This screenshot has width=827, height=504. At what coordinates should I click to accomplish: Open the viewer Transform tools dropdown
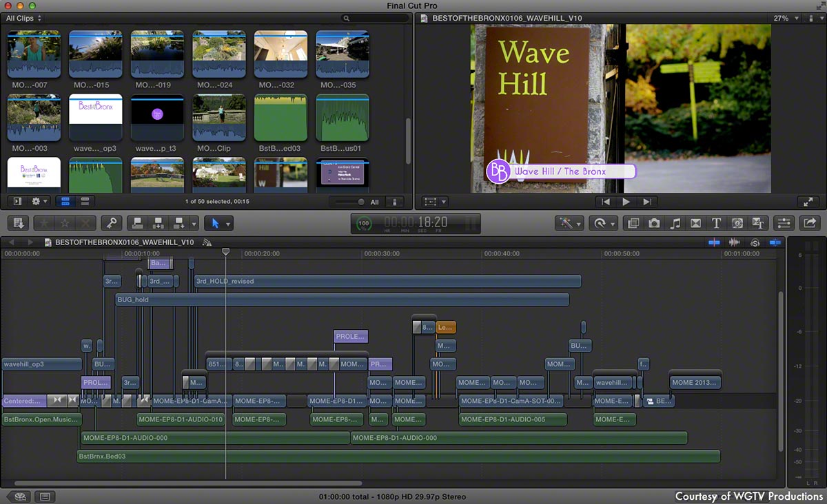pos(435,202)
